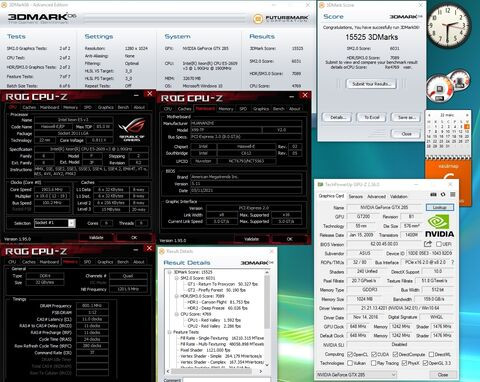
Task: Click scroll down arrow in Result Details
Action: 267,365
